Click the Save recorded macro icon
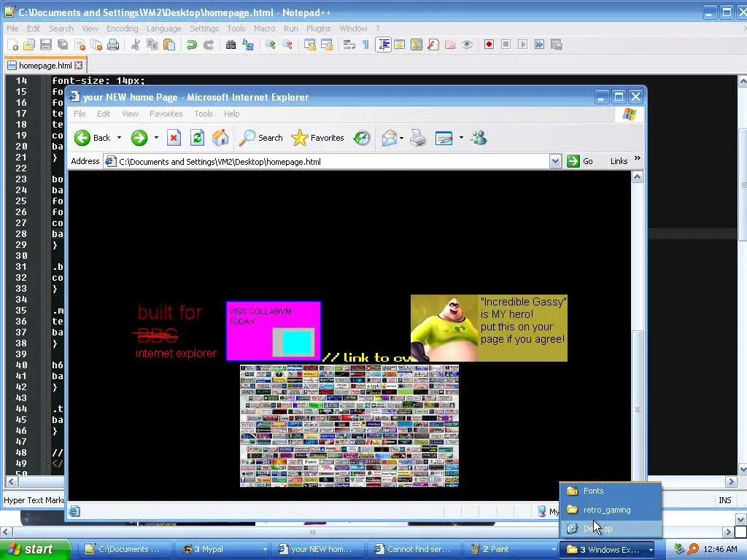Image resolution: width=747 pixels, height=560 pixels. (x=556, y=44)
